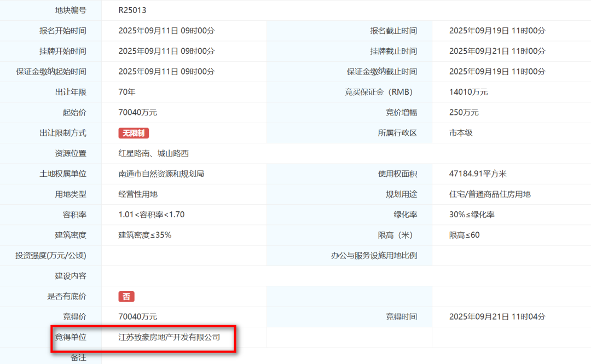Select the 30%≤绿化率 value
The width and height of the screenshot is (591, 364).
472,215
